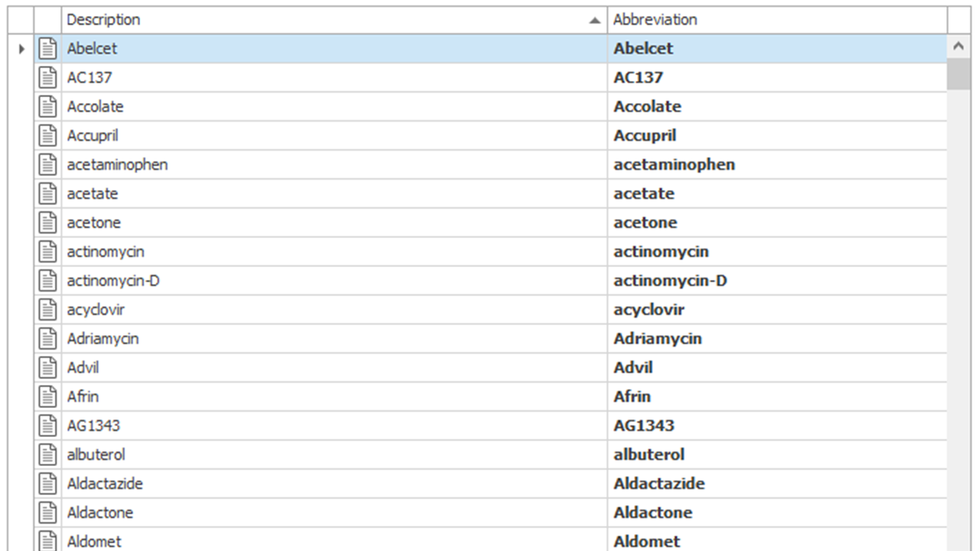The height and width of the screenshot is (551, 980).
Task: Click the Aldactone description cell
Action: tap(335, 513)
